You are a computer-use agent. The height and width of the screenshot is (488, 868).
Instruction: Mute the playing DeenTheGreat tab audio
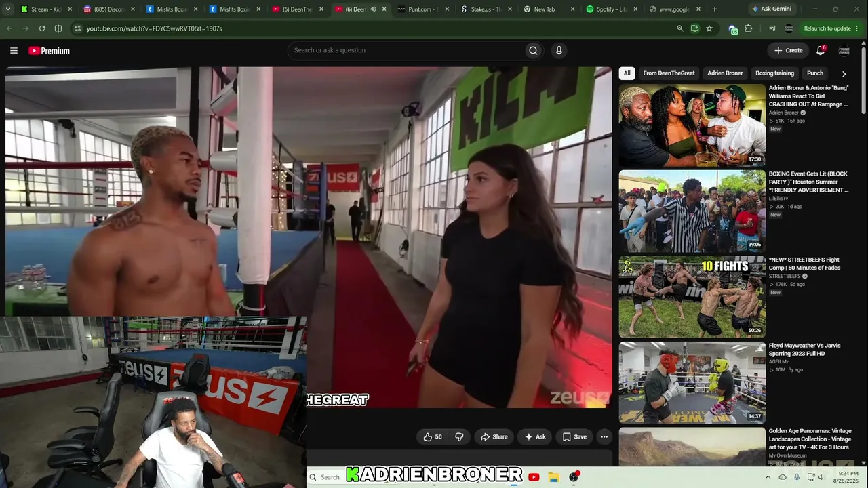pyautogui.click(x=373, y=9)
